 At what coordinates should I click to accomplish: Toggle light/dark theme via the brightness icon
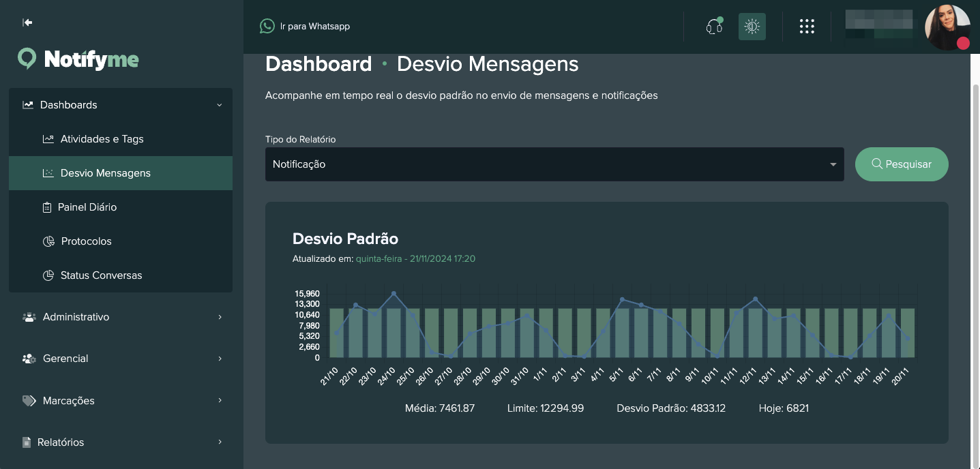752,26
